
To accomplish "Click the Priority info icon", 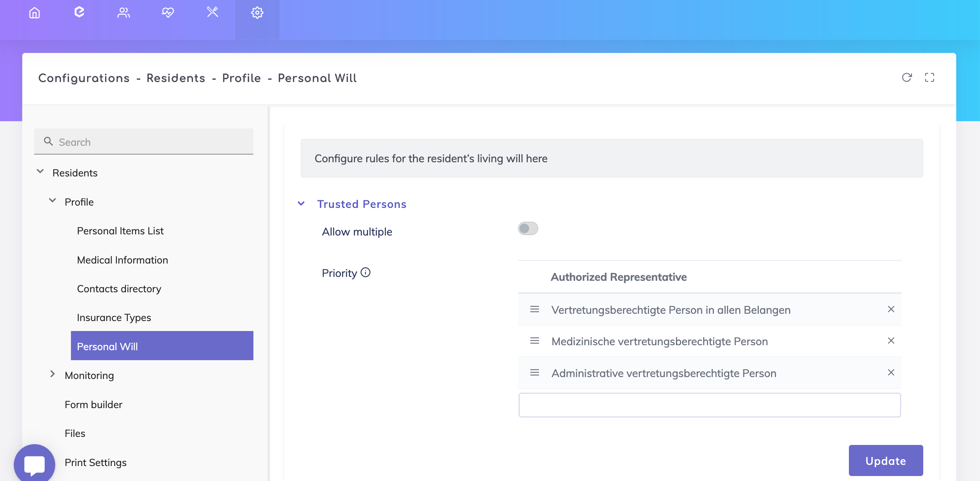I will [x=366, y=272].
